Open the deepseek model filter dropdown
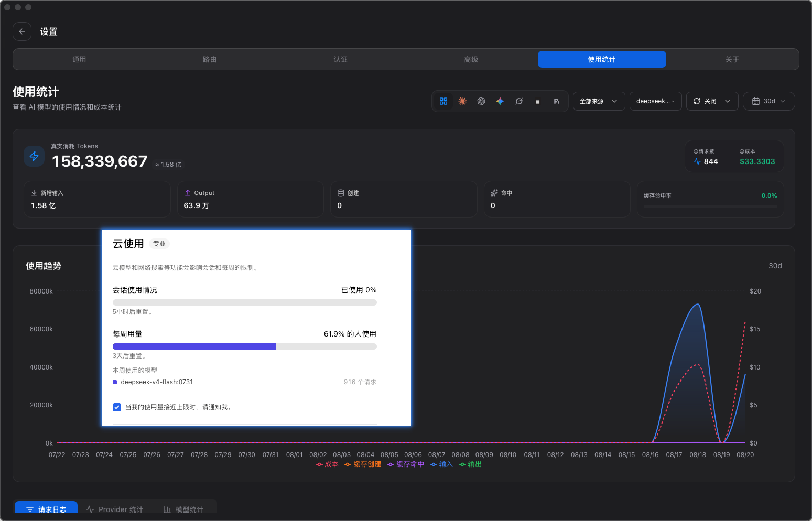 point(656,101)
